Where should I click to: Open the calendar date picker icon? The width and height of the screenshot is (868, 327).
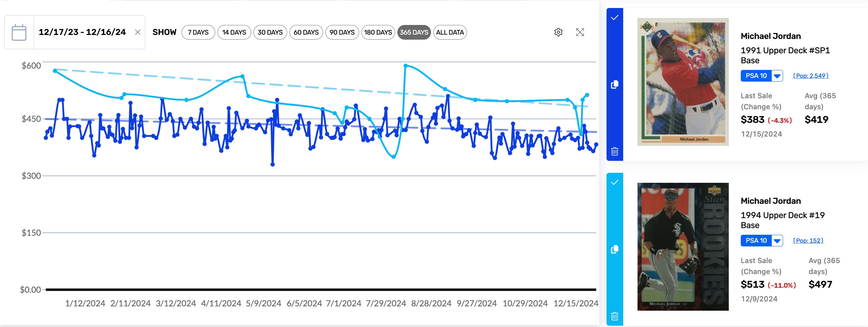(x=19, y=32)
